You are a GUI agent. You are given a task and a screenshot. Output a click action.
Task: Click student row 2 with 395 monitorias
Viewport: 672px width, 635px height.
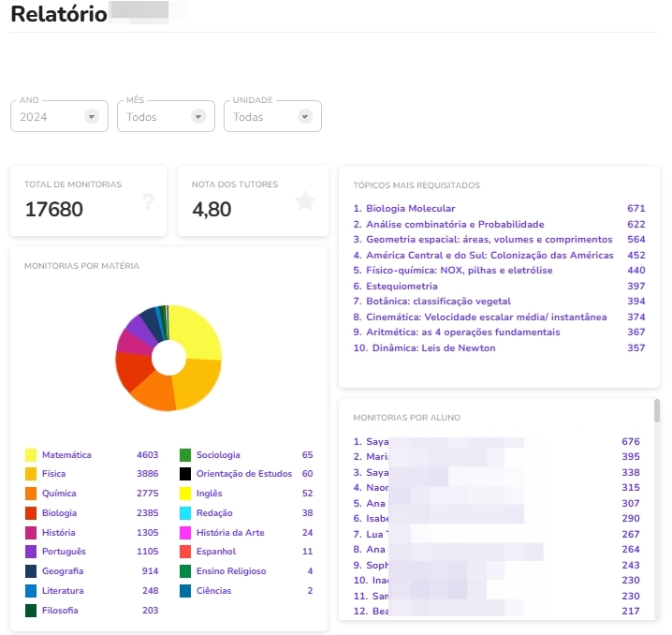[496, 457]
